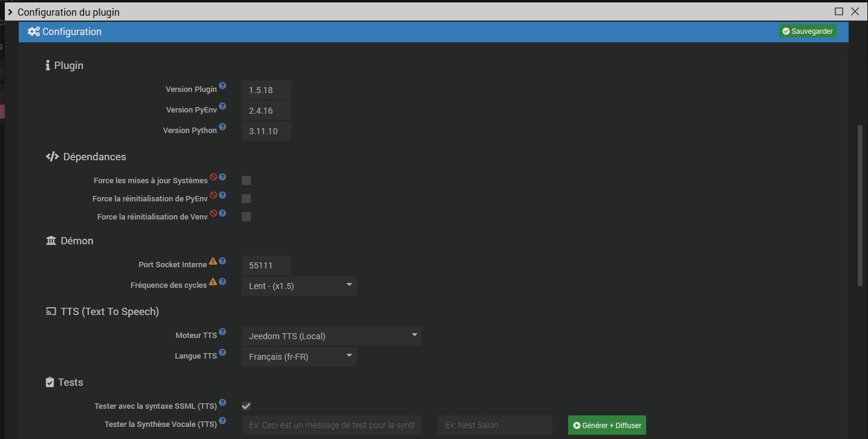Click warning icon next to Port Socket Interne
Viewport: 868px width, 439px height.
tap(213, 261)
